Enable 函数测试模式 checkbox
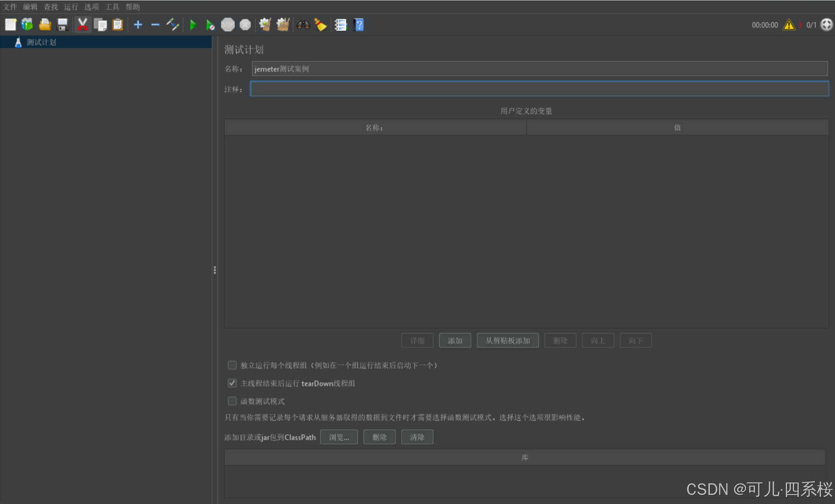Viewport: 835px width, 504px height. (x=232, y=401)
